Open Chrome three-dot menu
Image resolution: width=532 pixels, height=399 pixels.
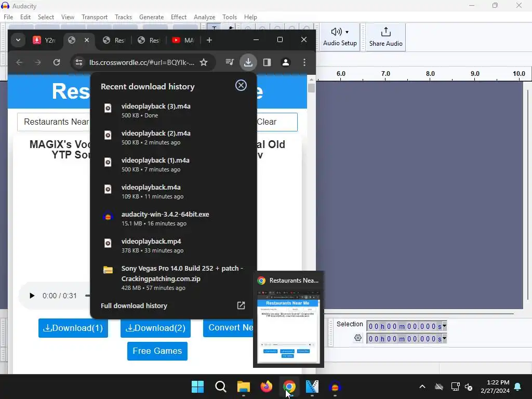[x=304, y=62]
